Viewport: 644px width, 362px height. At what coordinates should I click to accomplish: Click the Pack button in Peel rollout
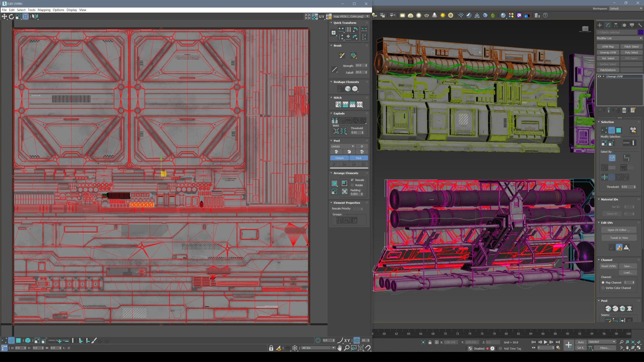click(x=358, y=158)
